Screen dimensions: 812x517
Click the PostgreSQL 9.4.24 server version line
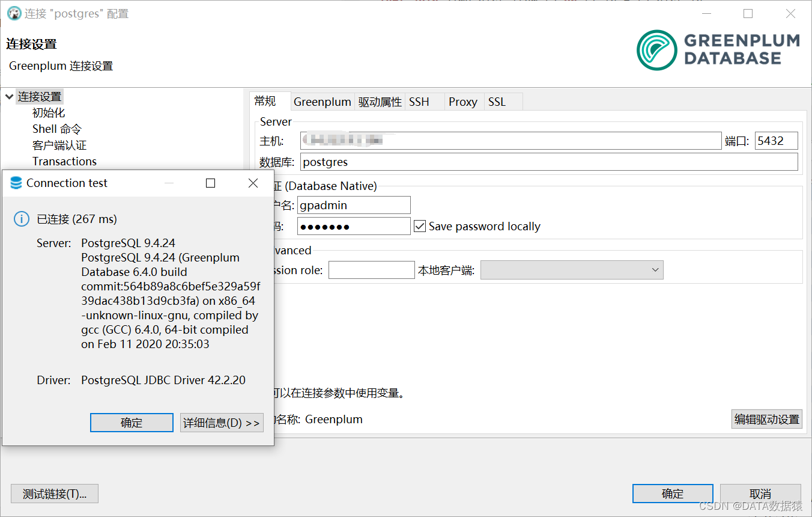click(x=129, y=243)
